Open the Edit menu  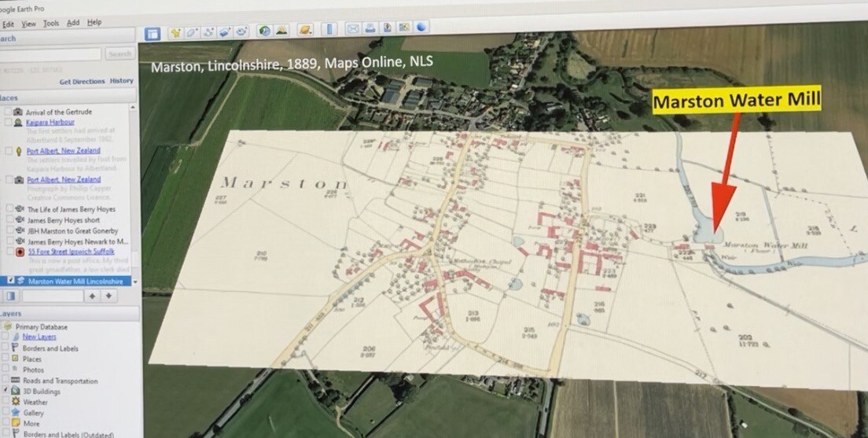[x=8, y=24]
